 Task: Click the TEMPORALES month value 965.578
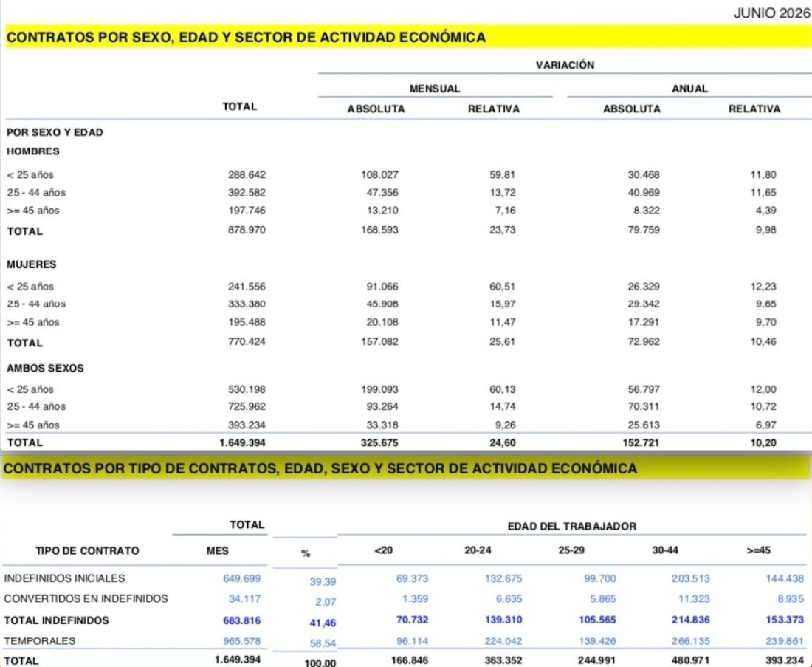pyautogui.click(x=242, y=641)
